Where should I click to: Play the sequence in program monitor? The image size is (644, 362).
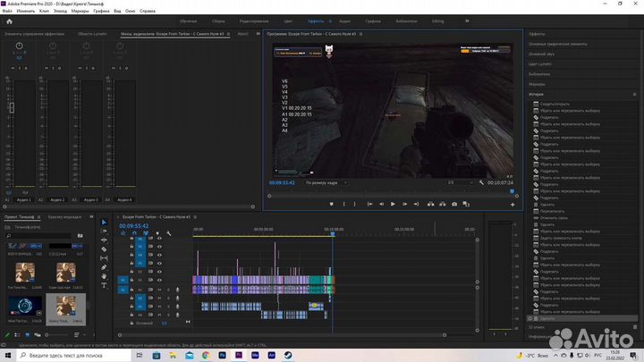coord(393,204)
